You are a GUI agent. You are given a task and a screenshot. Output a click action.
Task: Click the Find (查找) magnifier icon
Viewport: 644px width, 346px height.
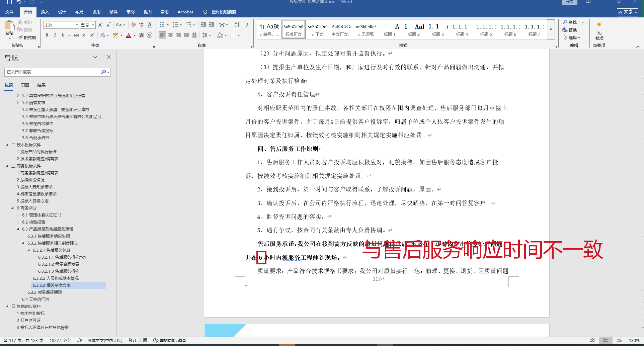click(565, 22)
